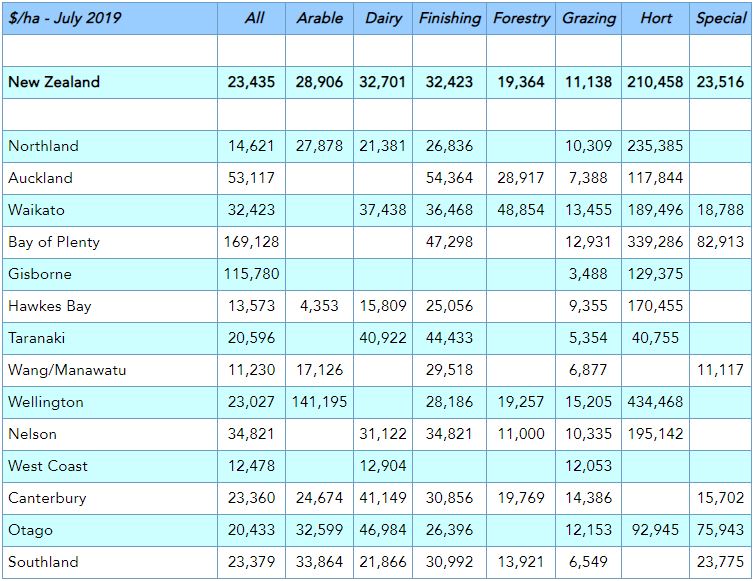Click the Grazing column header
This screenshot has height=581, width=754.
click(x=589, y=18)
